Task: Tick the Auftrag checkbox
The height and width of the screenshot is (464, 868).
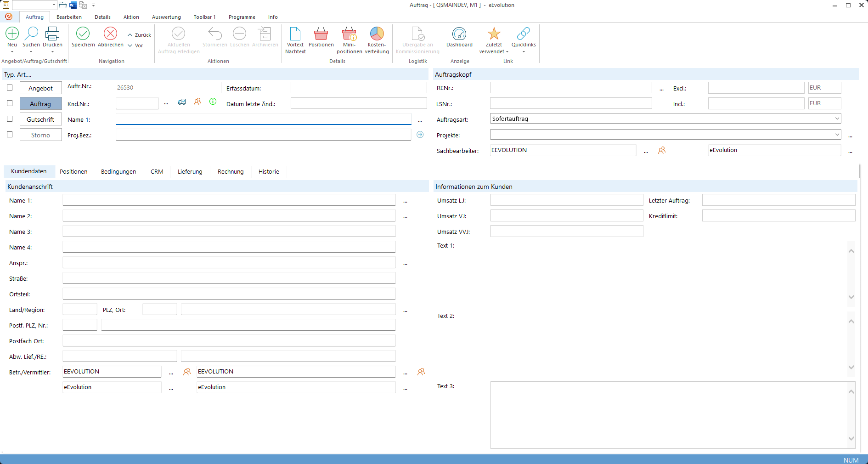Action: (x=10, y=103)
